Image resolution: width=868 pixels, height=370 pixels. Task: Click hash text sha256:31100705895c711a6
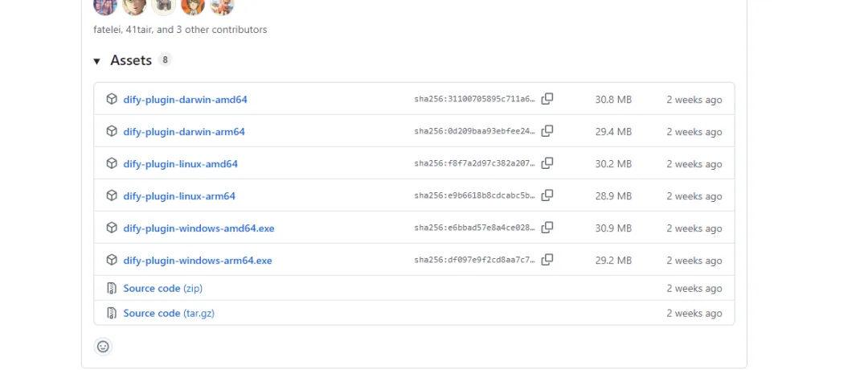(x=475, y=100)
